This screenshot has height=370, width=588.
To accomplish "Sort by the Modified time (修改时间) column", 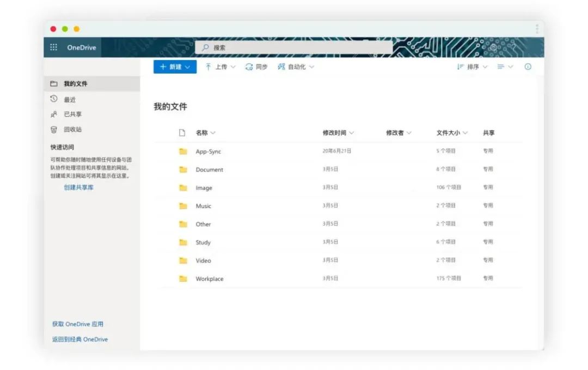I will pos(338,133).
